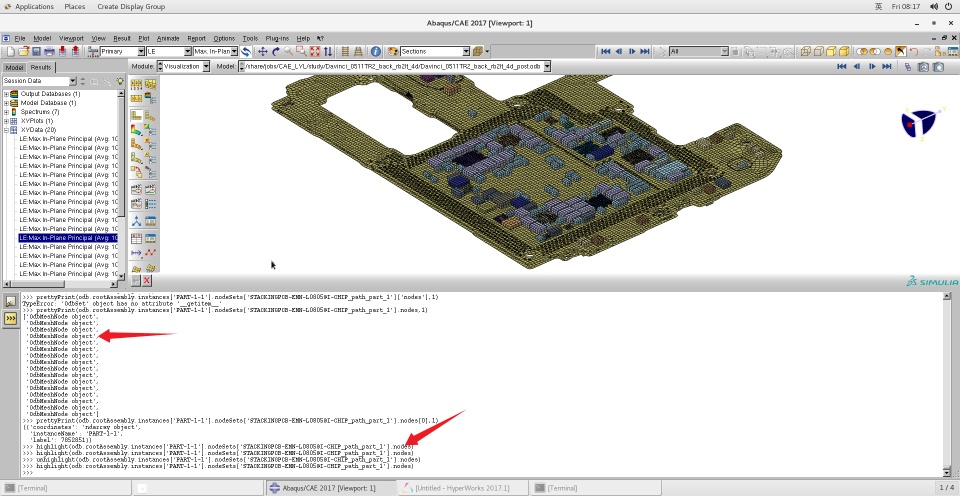Print the viewport icon
This screenshot has height=496, width=960.
pos(49,51)
